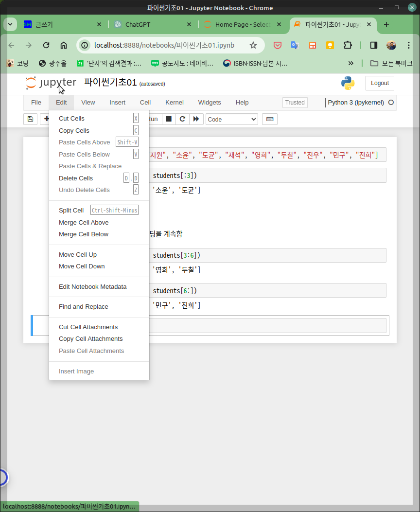Viewport: 420px width, 512px height.
Task: Open the tab search dropdown arrow
Action: tap(10, 24)
